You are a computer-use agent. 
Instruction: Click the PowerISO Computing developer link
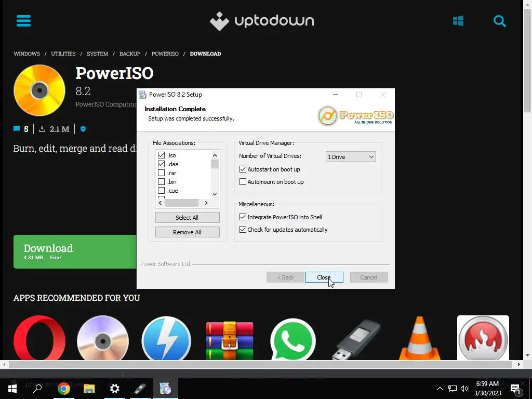[x=106, y=104]
